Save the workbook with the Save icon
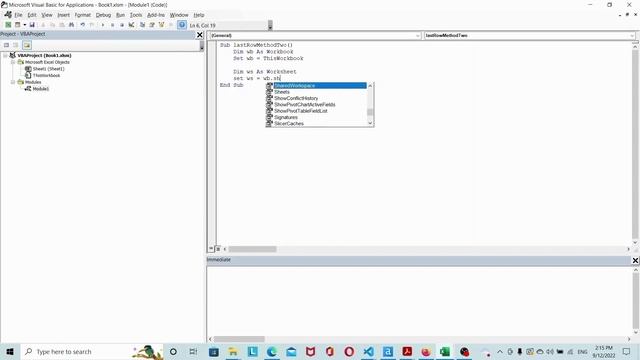The width and height of the screenshot is (640, 360). pyautogui.click(x=32, y=25)
